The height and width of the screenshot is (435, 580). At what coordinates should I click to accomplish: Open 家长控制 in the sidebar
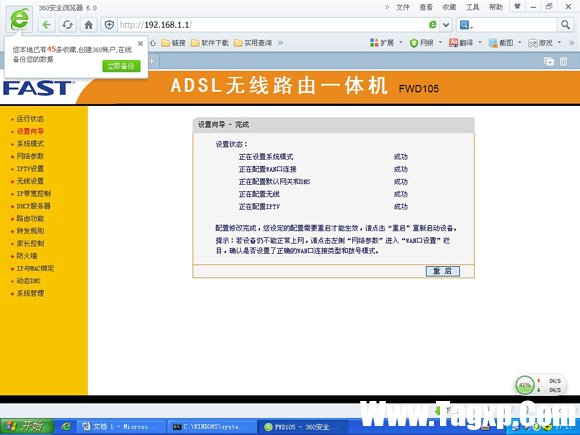click(x=30, y=243)
